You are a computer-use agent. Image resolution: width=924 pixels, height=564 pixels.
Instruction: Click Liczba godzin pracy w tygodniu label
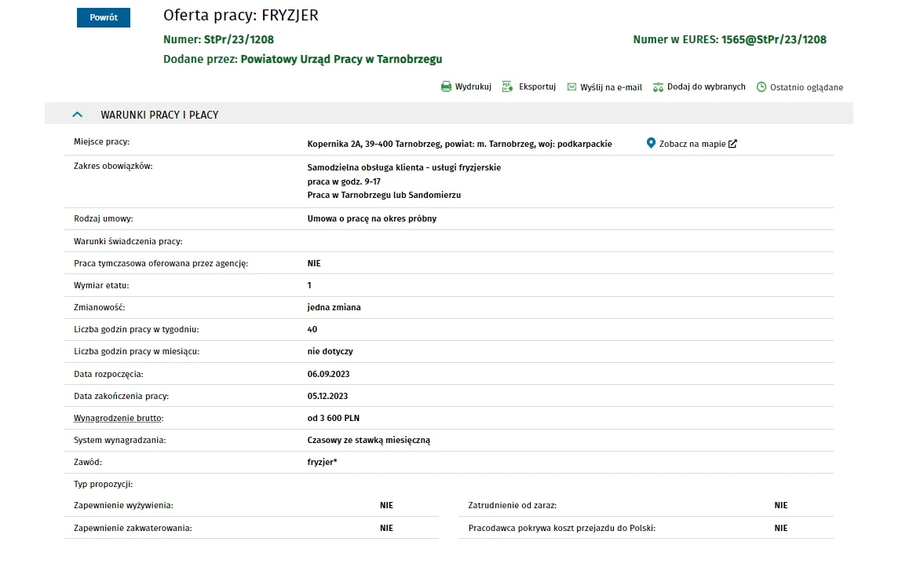136,329
